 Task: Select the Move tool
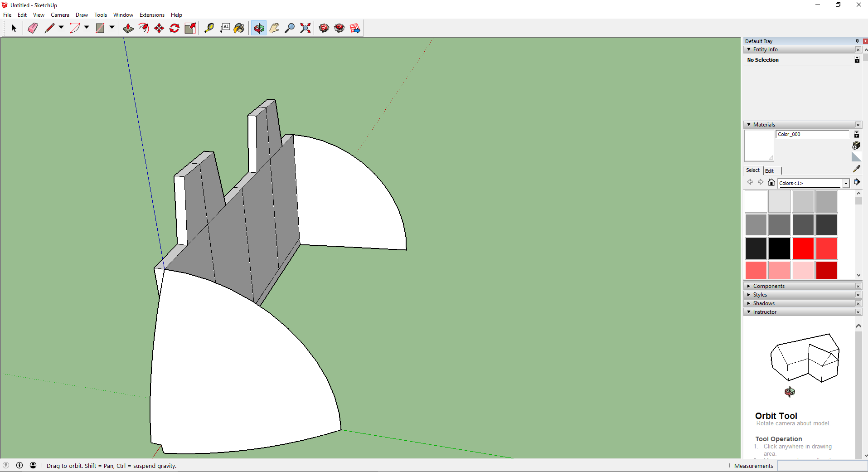coord(159,28)
